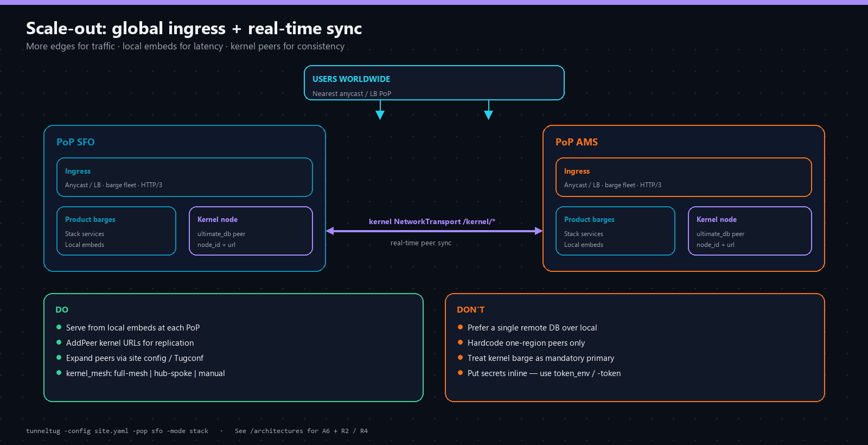The image size is (868, 445).
Task: Select 'Stack services' in PoP AMS
Action: tap(584, 234)
